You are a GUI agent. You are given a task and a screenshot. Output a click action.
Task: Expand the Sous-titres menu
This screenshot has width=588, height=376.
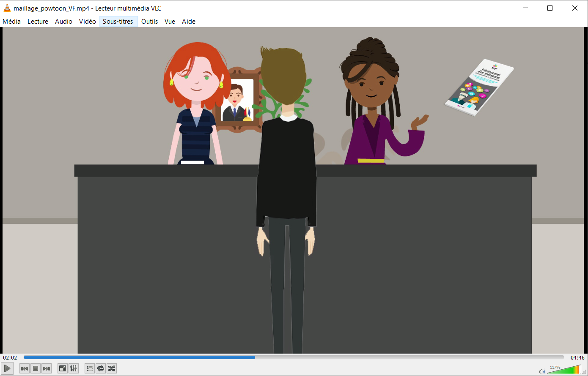click(118, 22)
